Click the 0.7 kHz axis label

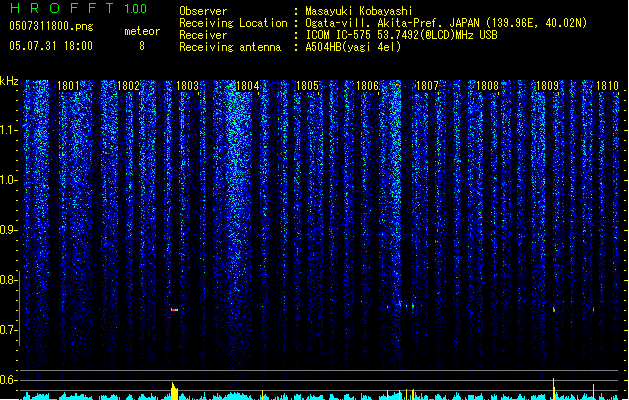8,330
